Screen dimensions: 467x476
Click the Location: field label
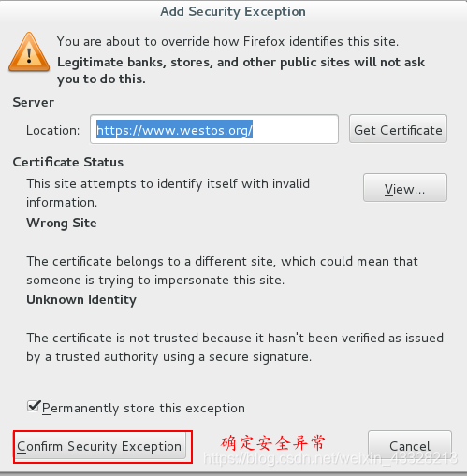(x=53, y=130)
